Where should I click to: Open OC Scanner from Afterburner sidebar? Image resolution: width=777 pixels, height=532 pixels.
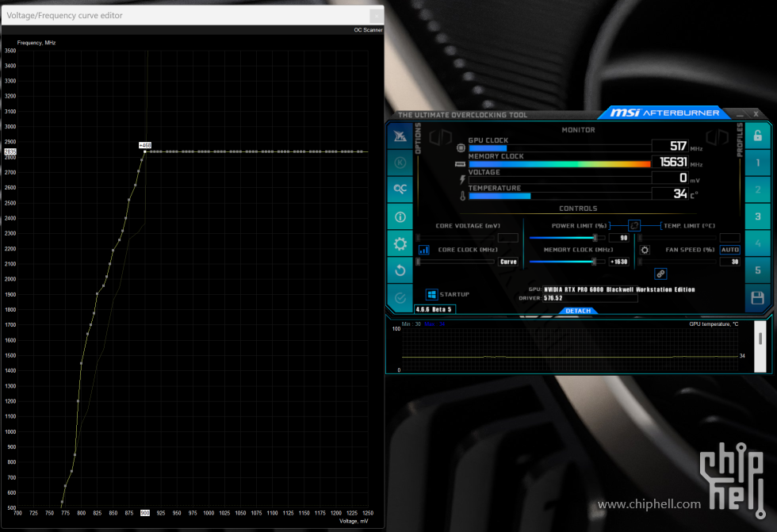pos(400,189)
